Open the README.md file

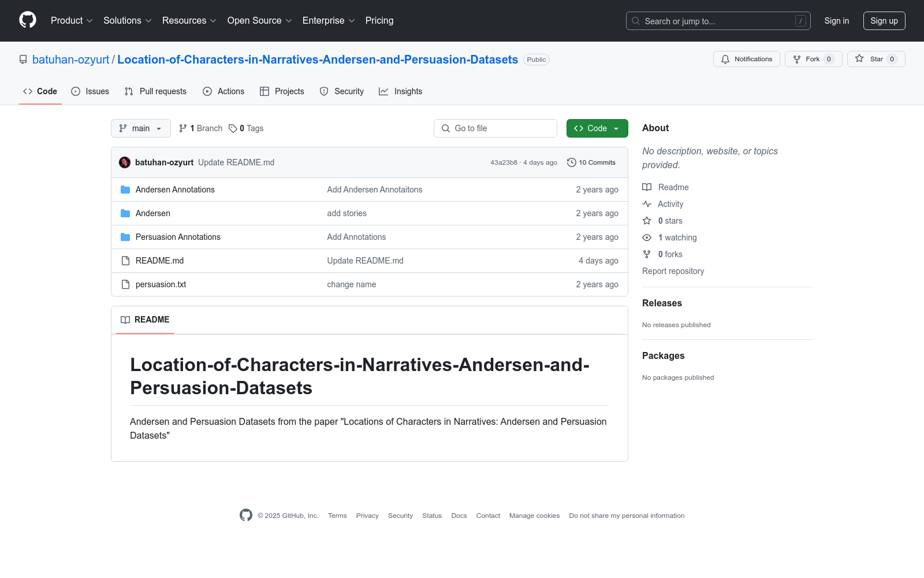pos(159,261)
